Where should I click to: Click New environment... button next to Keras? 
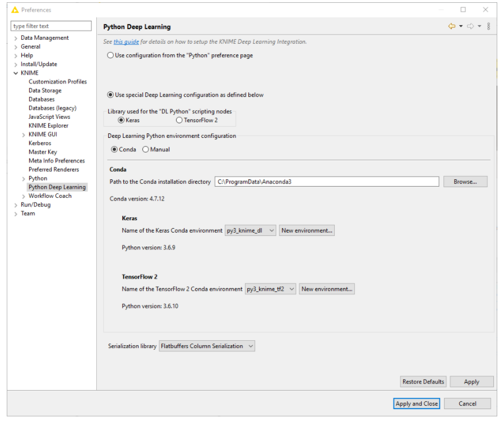coord(307,230)
